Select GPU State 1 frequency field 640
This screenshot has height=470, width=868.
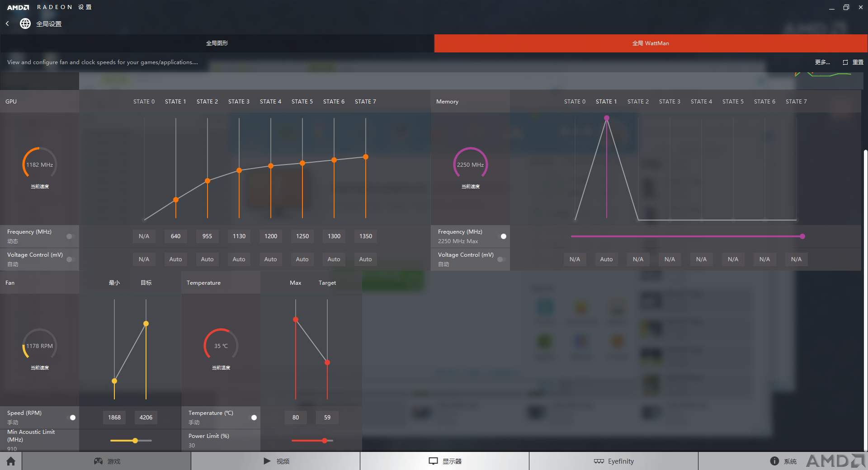(176, 236)
